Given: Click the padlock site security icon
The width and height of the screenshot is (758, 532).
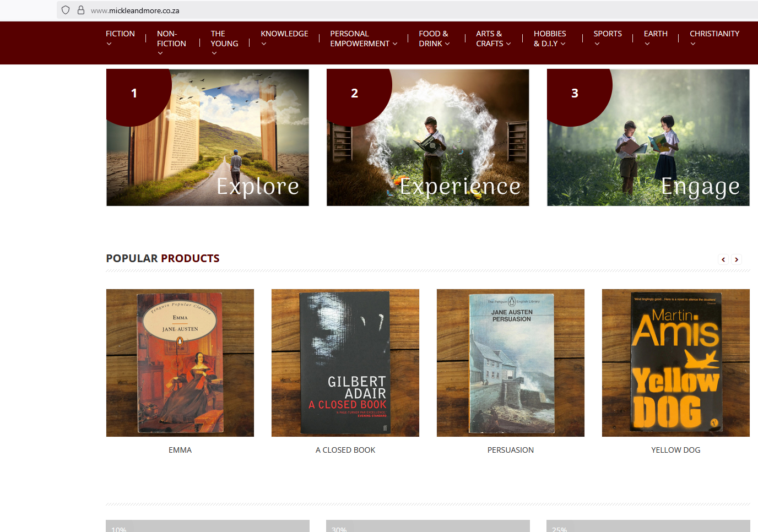Looking at the screenshot, I should coord(81,10).
